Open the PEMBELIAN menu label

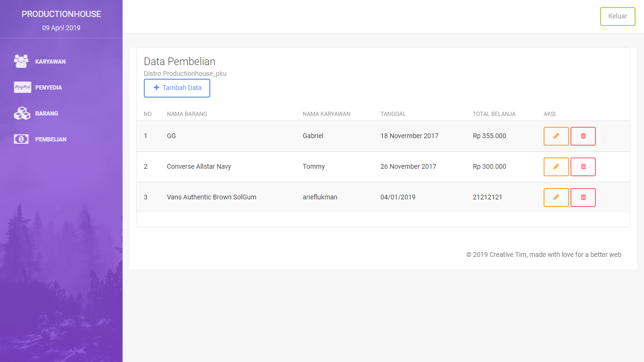50,140
